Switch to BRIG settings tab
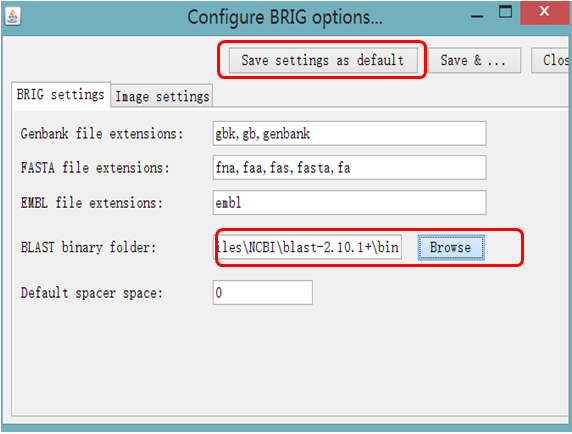 click(61, 95)
